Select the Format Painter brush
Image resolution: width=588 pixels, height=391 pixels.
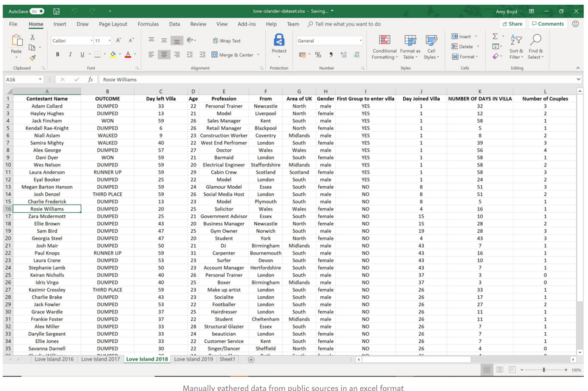(x=32, y=57)
